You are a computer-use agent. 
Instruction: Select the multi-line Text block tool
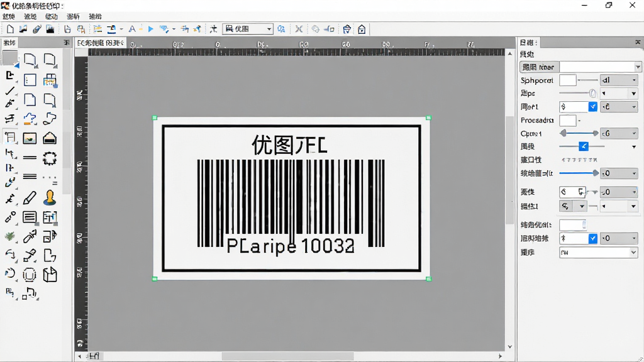tap(30, 217)
